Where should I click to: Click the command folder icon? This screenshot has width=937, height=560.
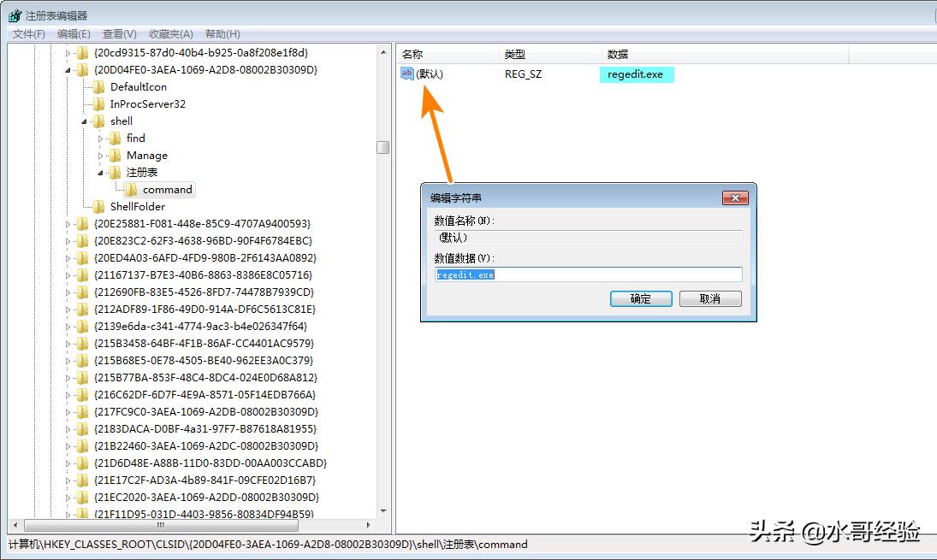(x=132, y=190)
